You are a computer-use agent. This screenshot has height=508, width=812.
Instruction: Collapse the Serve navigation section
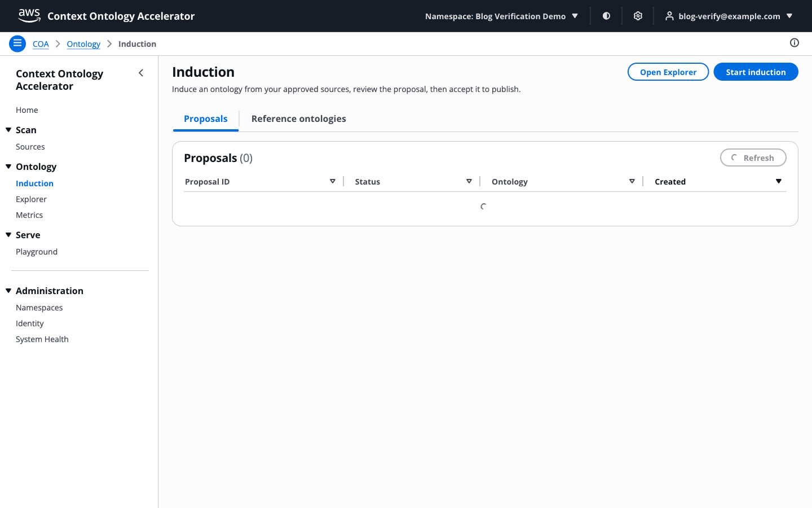click(x=8, y=235)
